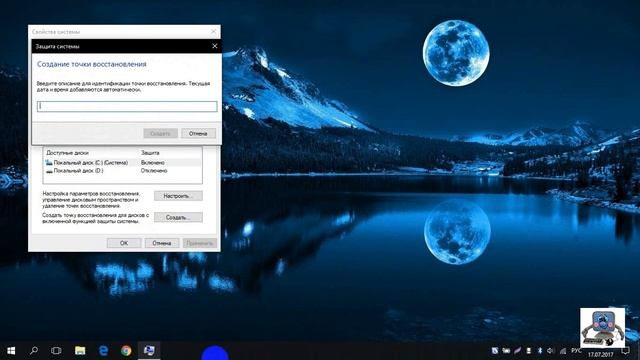Click heading Создание точки восстановления
The height and width of the screenshot is (360, 640).
91,64
